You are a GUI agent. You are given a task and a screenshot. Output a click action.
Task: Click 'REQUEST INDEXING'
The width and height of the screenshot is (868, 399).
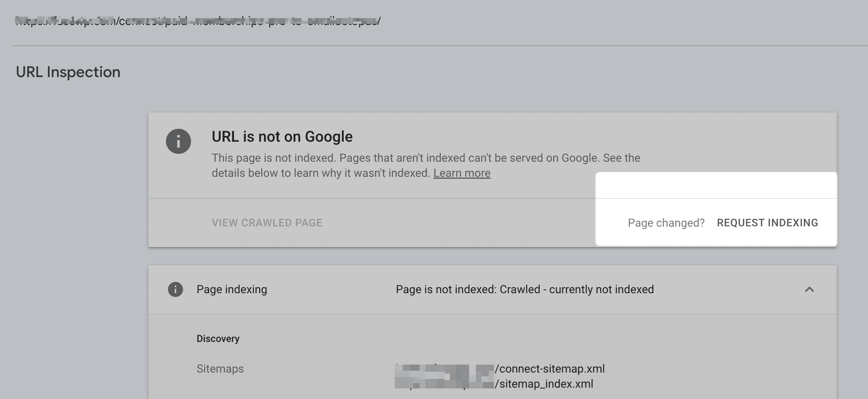tap(768, 223)
